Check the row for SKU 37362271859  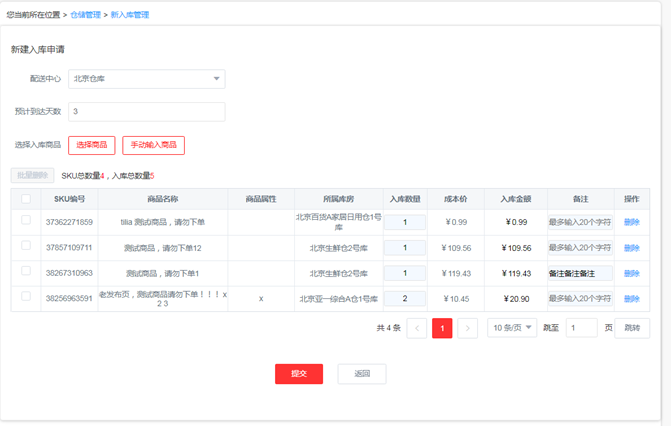click(x=26, y=221)
